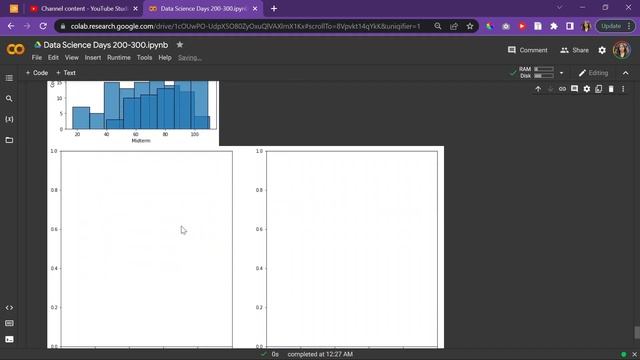Open the table of contents sidebar
This screenshot has width=640, height=360.
[x=9, y=78]
